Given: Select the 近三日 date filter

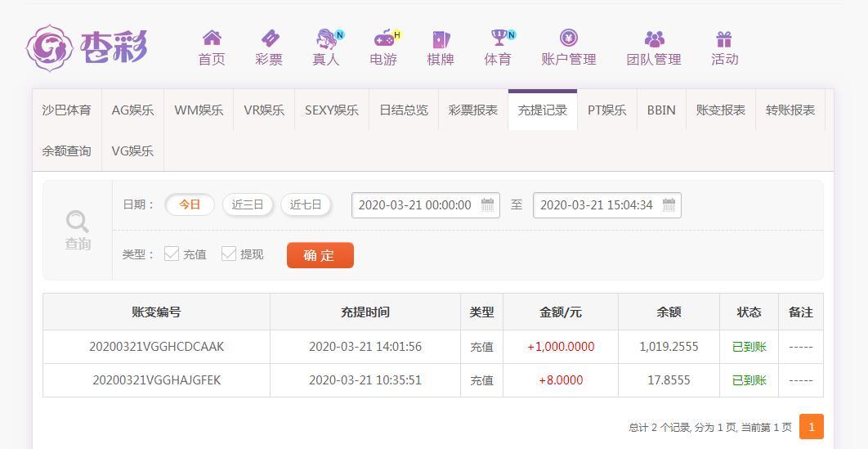Looking at the screenshot, I should pos(248,204).
